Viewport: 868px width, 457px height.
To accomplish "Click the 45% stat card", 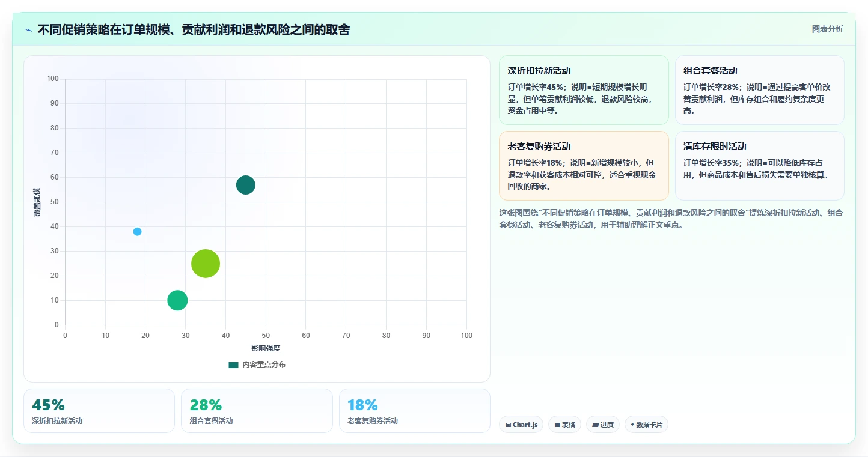I will coord(99,411).
